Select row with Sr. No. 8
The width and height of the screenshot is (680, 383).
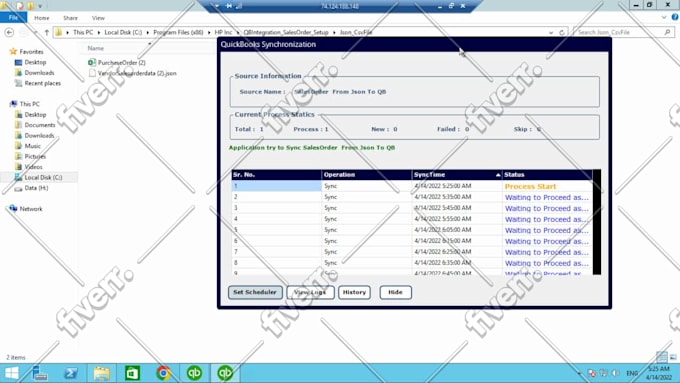click(x=277, y=263)
